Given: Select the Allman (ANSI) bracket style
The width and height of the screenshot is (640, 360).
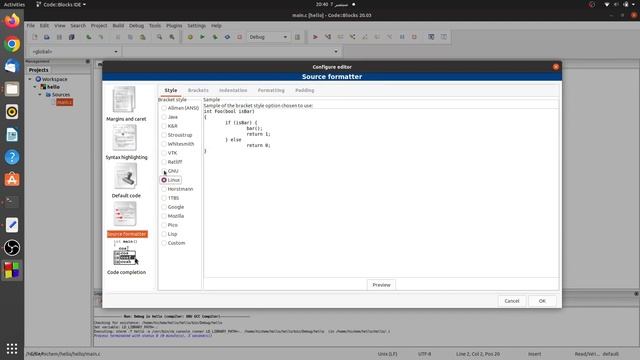Looking at the screenshot, I should [x=180, y=108].
